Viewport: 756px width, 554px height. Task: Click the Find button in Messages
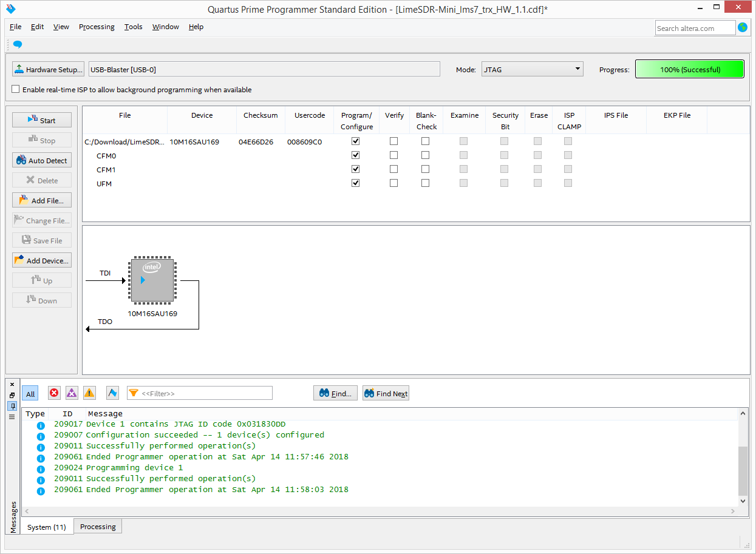(x=335, y=393)
